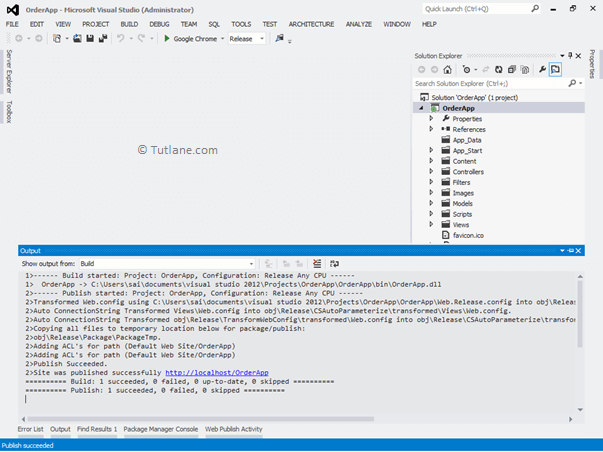Click Find Message in Code output icon
603x452 pixels.
pos(269,264)
